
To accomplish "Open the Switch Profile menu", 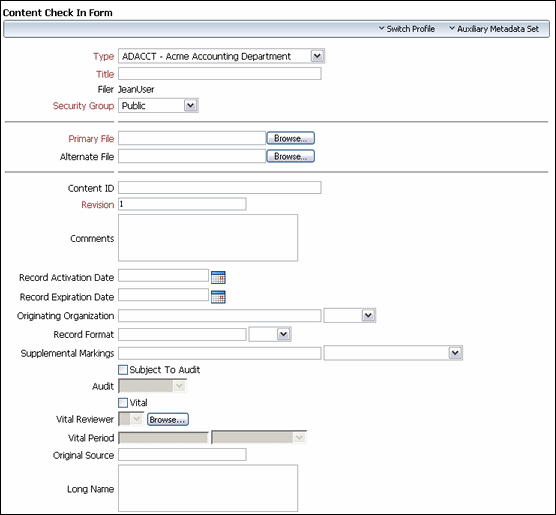I will pyautogui.click(x=407, y=29).
